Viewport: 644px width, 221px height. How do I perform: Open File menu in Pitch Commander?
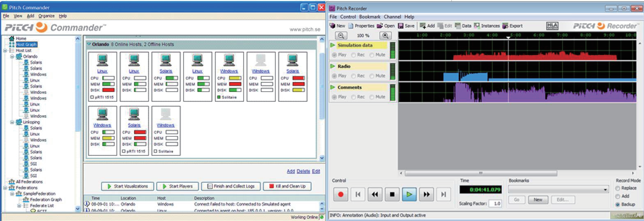[6, 16]
